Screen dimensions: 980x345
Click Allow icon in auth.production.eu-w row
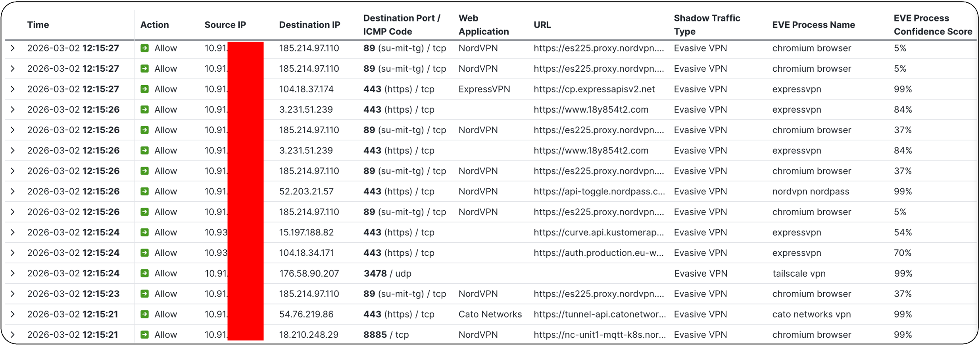click(x=145, y=253)
